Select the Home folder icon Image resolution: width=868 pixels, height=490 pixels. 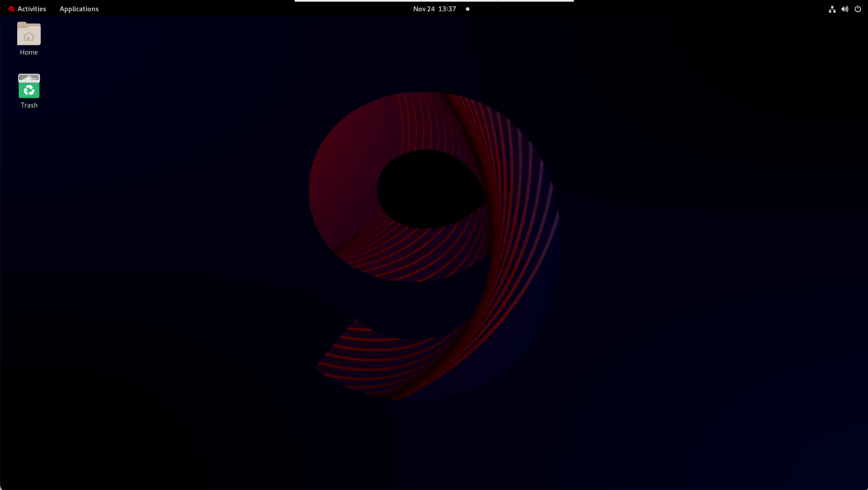pos(29,34)
